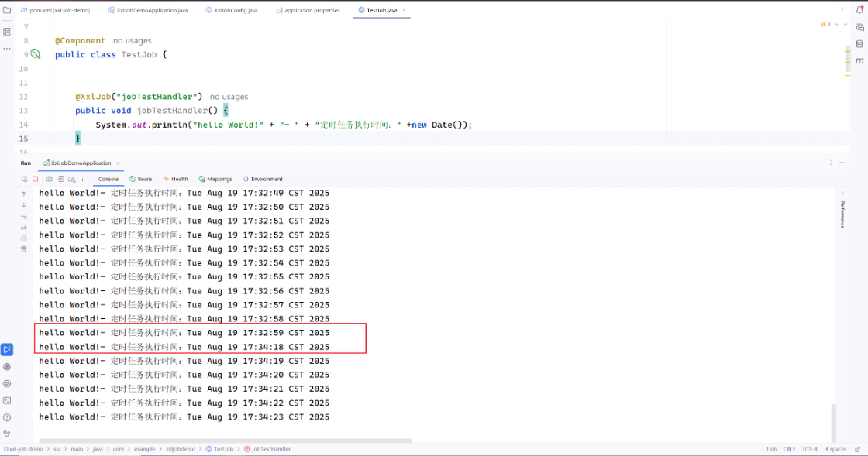Image resolution: width=868 pixels, height=456 pixels.
Task: Switch to the Mappings tab
Action: click(213, 179)
